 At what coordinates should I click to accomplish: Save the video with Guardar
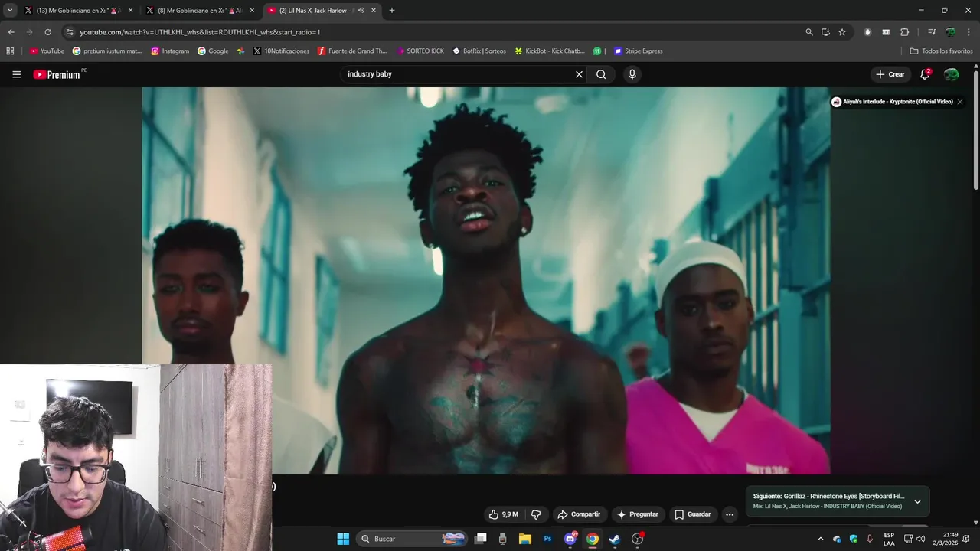tap(692, 514)
